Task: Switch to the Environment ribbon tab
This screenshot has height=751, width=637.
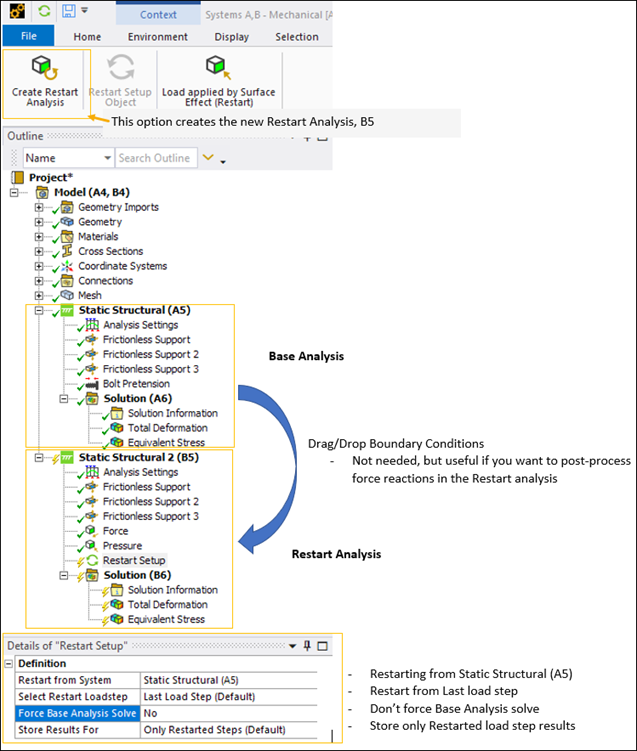Action: [x=158, y=37]
